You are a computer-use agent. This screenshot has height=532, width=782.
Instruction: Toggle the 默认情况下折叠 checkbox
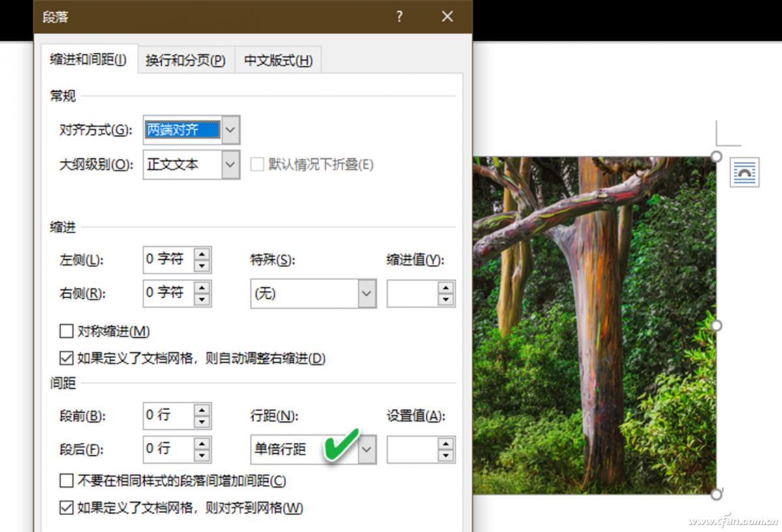click(x=257, y=165)
